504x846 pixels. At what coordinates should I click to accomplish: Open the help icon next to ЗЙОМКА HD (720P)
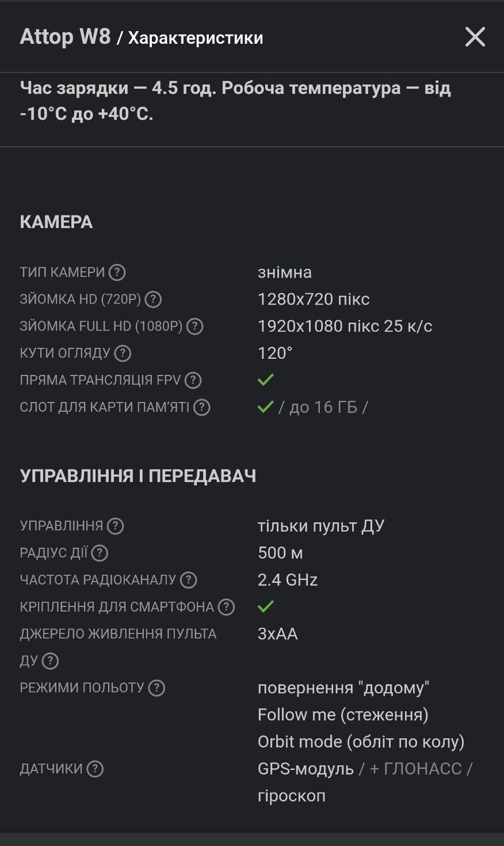[x=153, y=299]
